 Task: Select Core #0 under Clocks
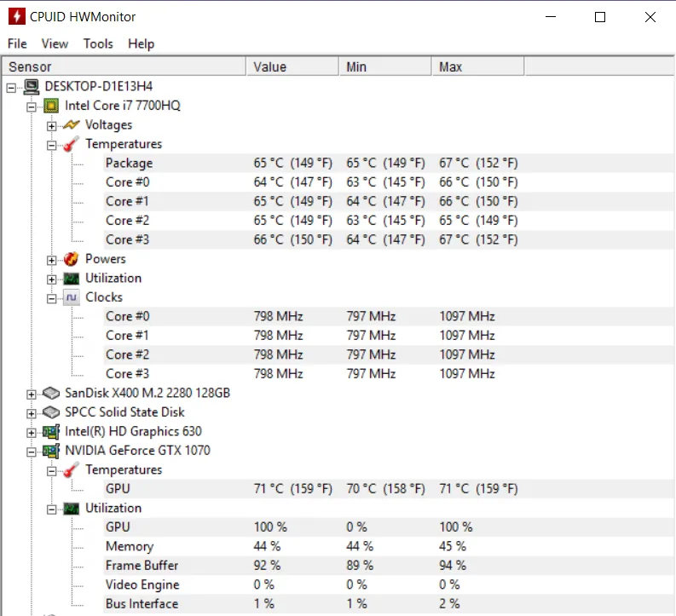pyautogui.click(x=389, y=317)
